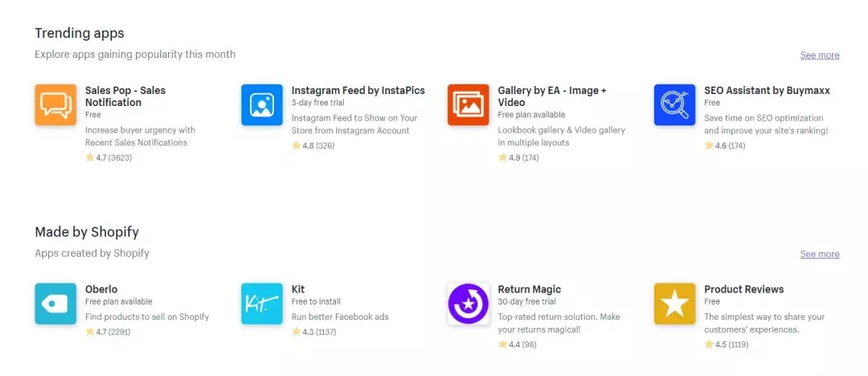Click See more for Trending apps
This screenshot has width=868, height=376.
pyautogui.click(x=820, y=55)
